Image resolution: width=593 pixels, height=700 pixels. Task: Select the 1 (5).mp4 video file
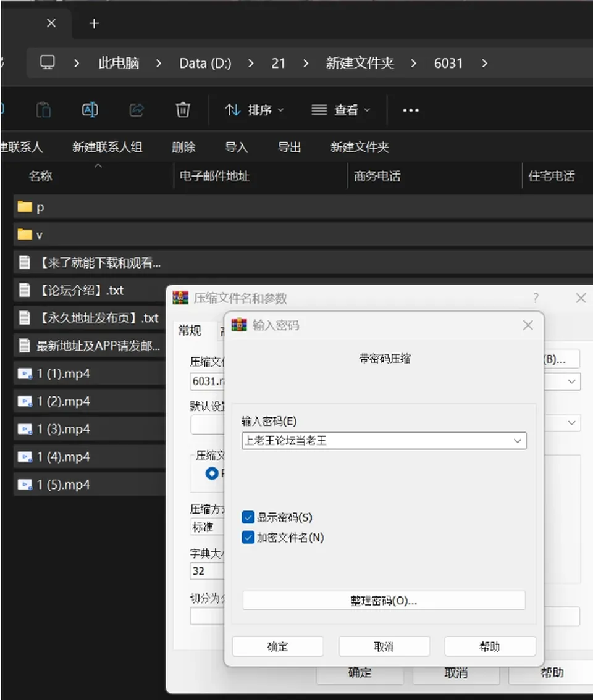pyautogui.click(x=90, y=485)
